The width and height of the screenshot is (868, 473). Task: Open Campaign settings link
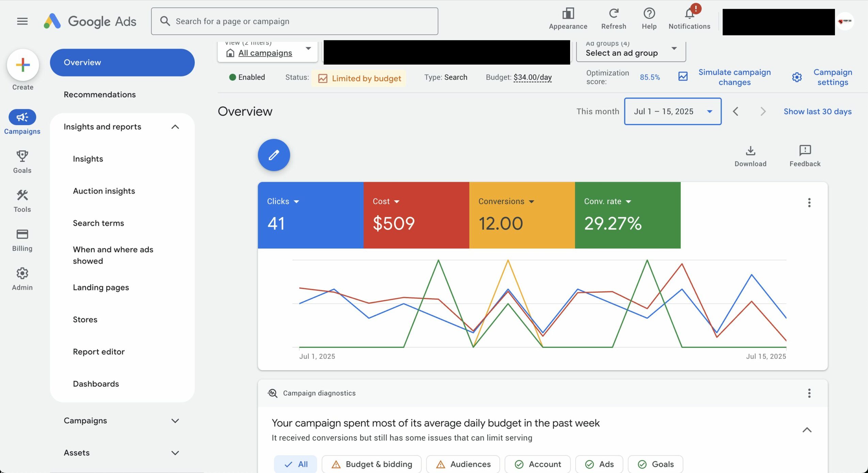832,77
